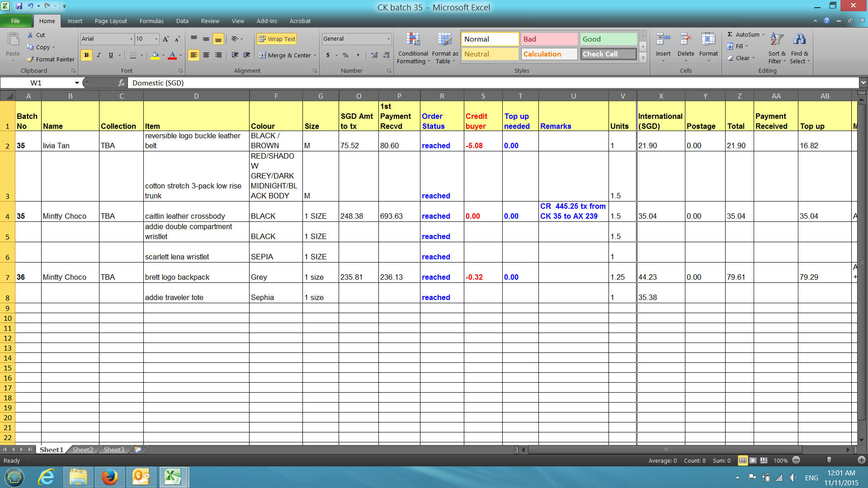Apply percent style number format
868x488 pixels.
[x=345, y=55]
